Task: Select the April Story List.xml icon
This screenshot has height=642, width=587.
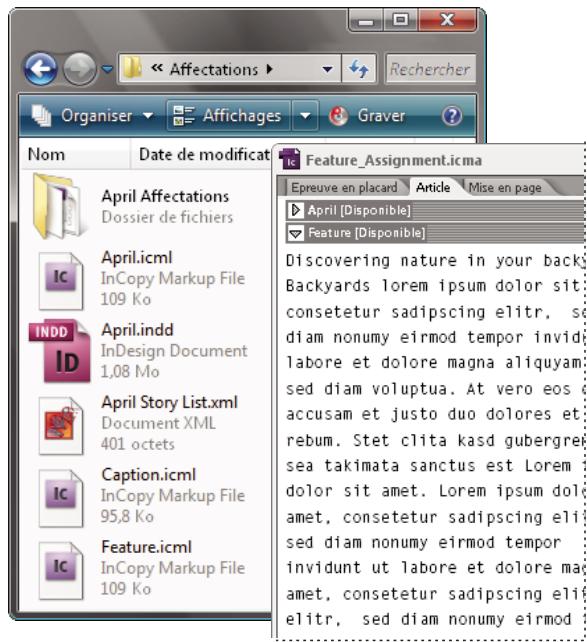Action: [61, 426]
